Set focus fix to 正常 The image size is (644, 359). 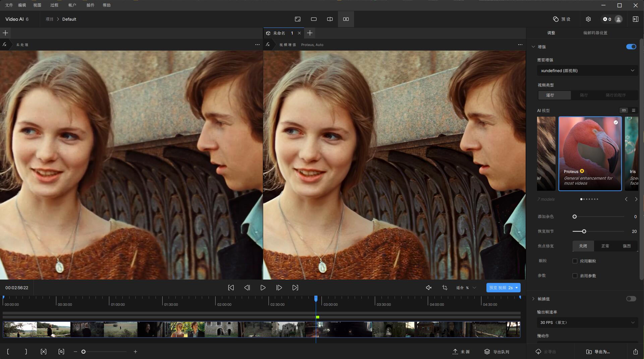coord(605,246)
